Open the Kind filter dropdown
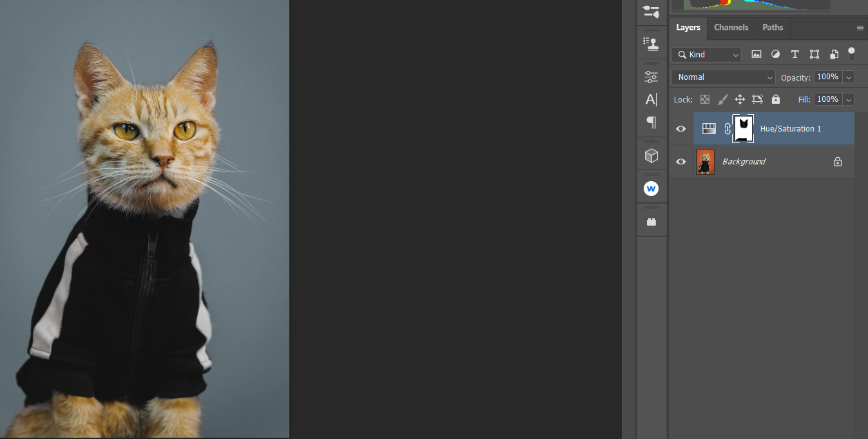868x439 pixels. tap(706, 55)
